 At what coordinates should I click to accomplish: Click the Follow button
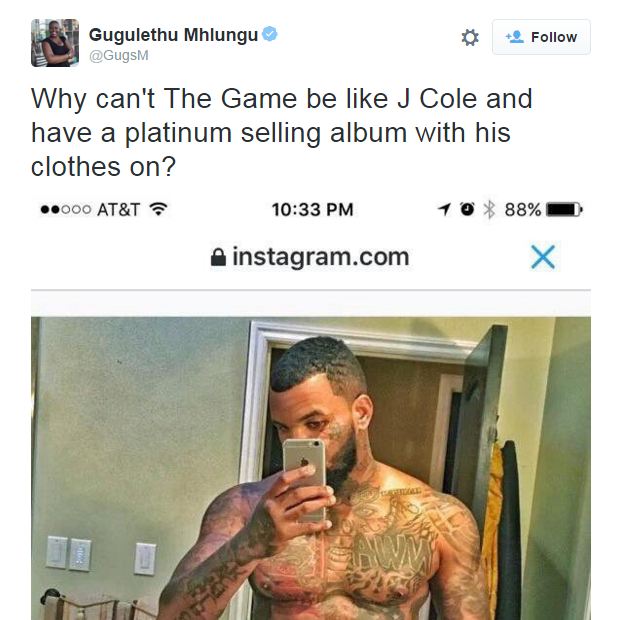click(x=541, y=37)
